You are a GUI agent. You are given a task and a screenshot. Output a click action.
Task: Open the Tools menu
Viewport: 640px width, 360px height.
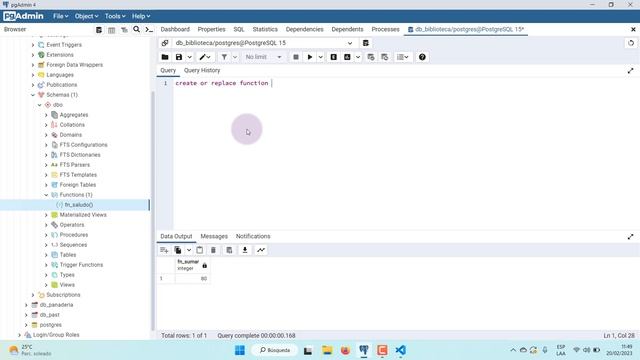115,16
